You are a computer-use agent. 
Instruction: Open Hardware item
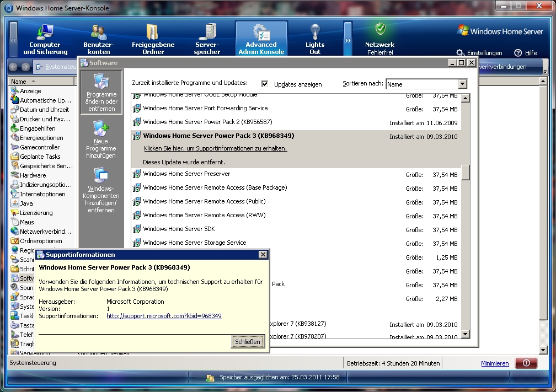[x=28, y=175]
